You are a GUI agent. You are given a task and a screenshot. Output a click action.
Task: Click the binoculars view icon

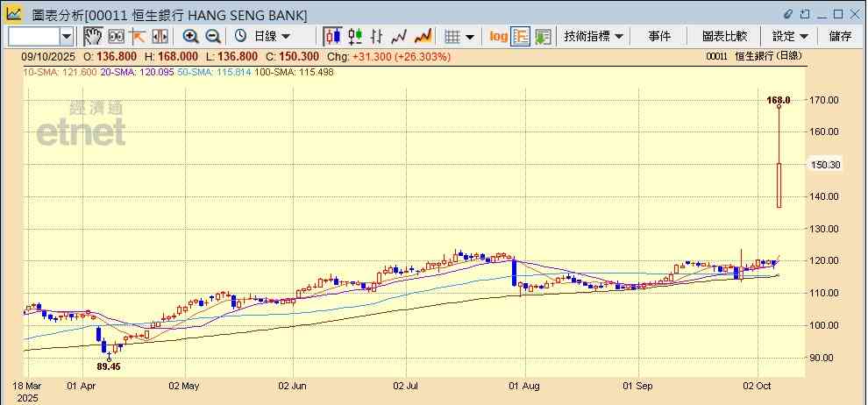[x=115, y=36]
